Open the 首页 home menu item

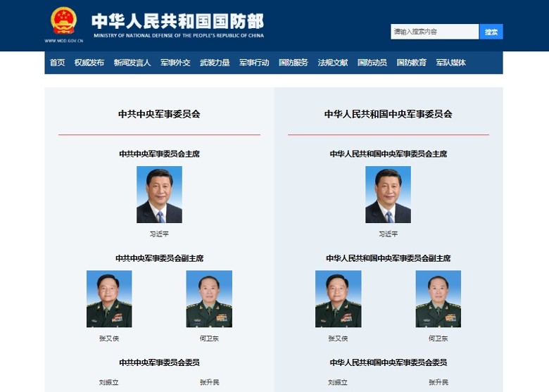pyautogui.click(x=58, y=63)
